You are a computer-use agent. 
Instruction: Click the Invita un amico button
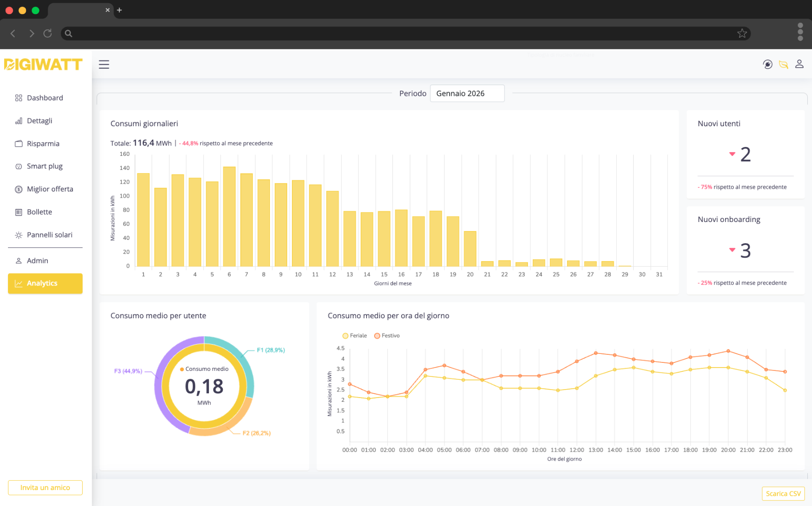point(45,488)
